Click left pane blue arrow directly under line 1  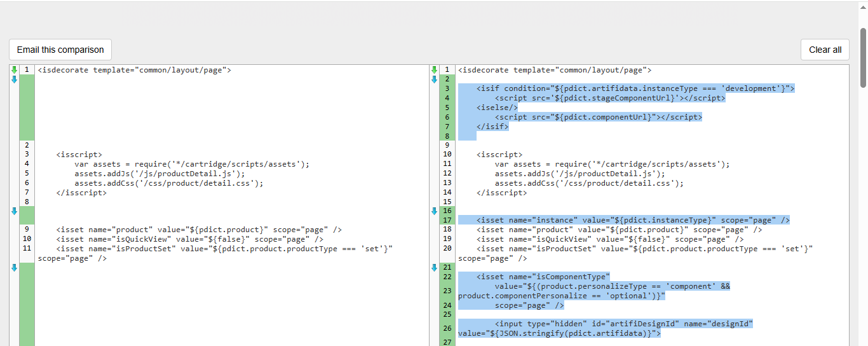tap(14, 80)
